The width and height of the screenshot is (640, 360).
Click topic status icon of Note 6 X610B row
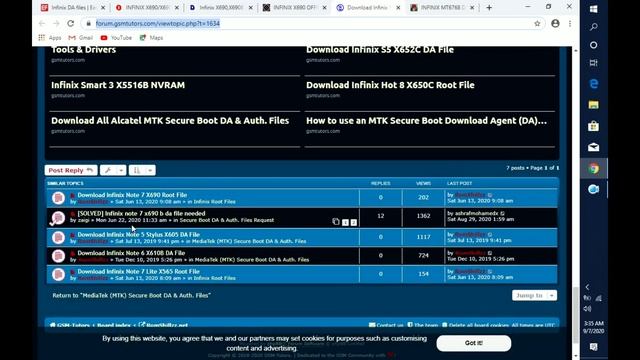pos(58,256)
